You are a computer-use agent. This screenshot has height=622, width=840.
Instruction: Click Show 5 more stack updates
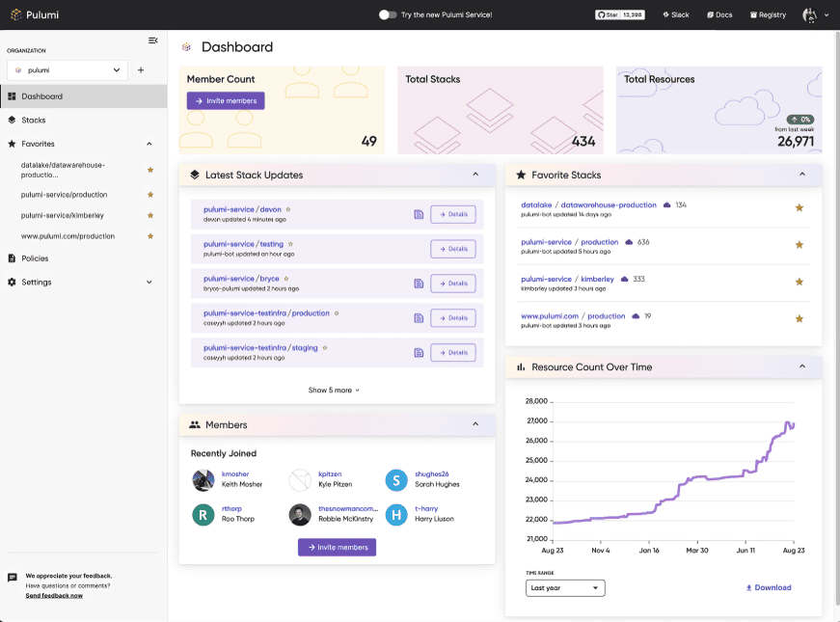[335, 389]
